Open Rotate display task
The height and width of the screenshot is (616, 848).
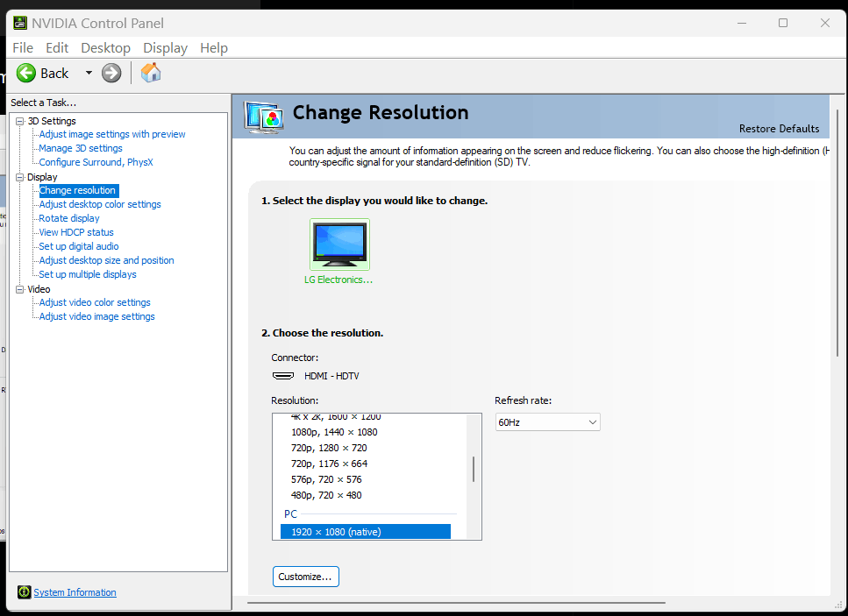(x=69, y=218)
